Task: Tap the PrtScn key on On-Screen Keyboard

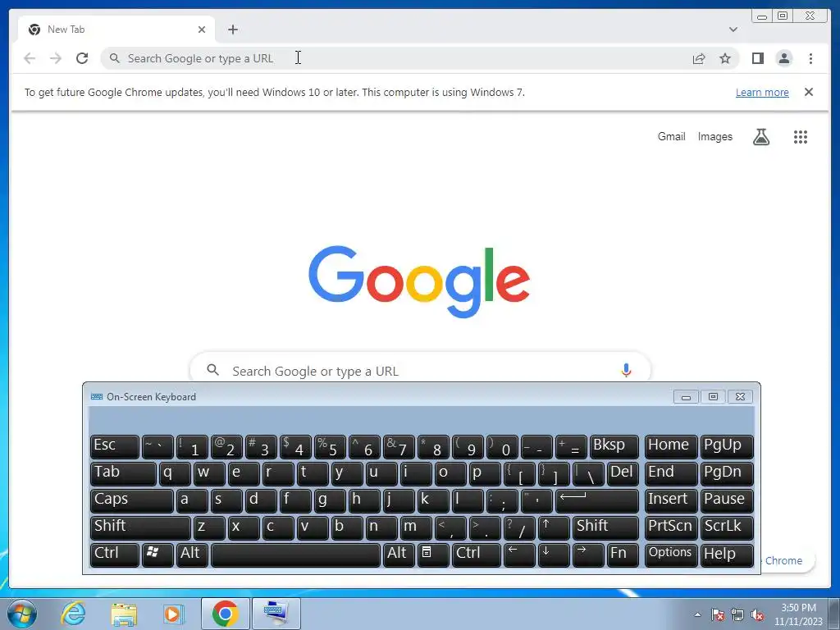Action: pos(671,527)
